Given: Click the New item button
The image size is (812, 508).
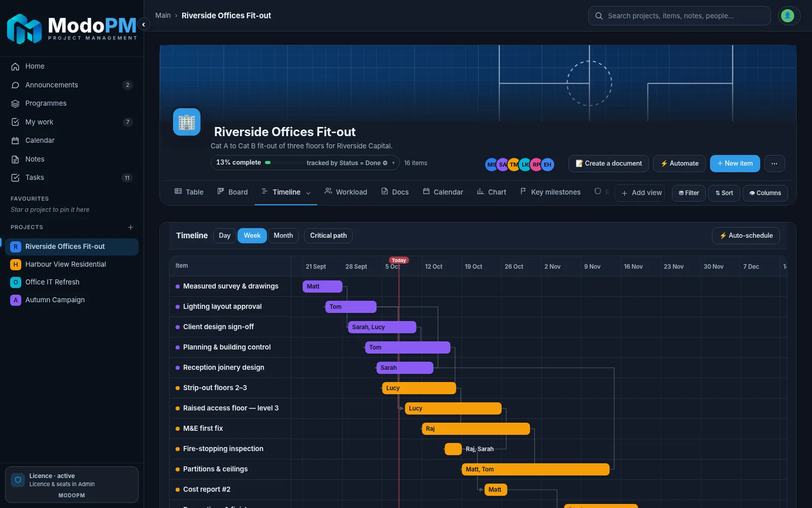Looking at the screenshot, I should point(735,164).
